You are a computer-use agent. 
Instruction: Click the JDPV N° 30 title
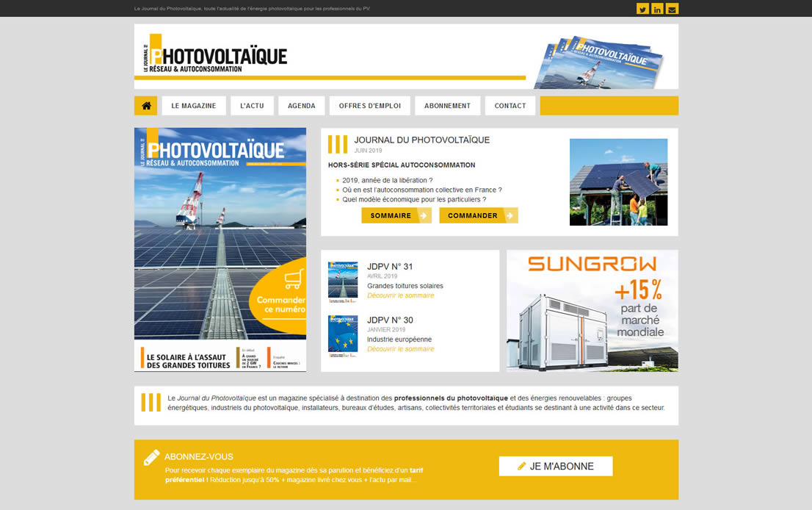coord(390,320)
